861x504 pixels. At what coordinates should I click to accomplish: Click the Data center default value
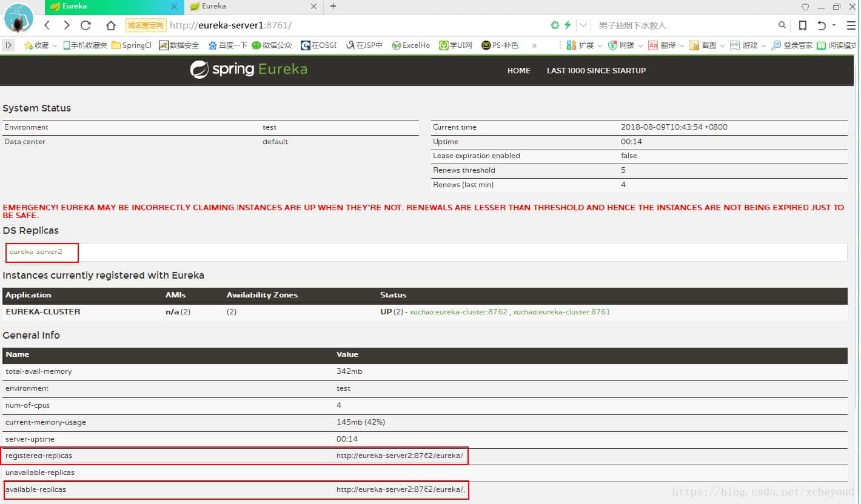pyautogui.click(x=275, y=142)
